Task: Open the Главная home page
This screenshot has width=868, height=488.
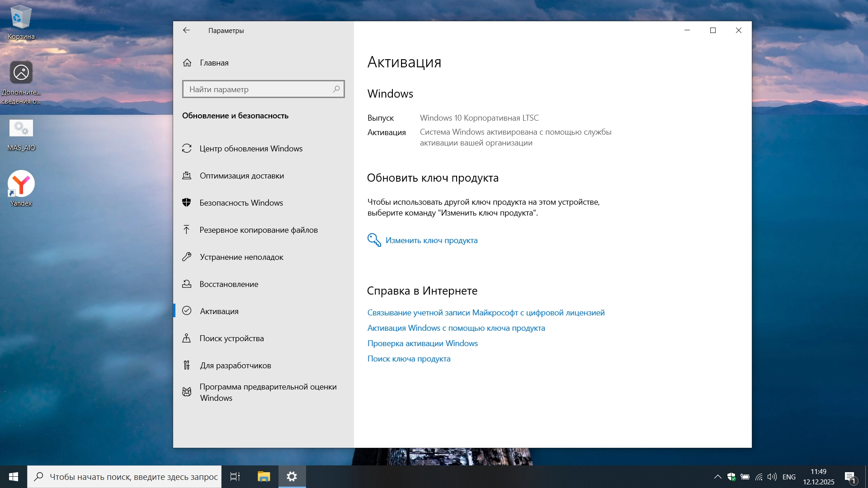Action: [214, 63]
